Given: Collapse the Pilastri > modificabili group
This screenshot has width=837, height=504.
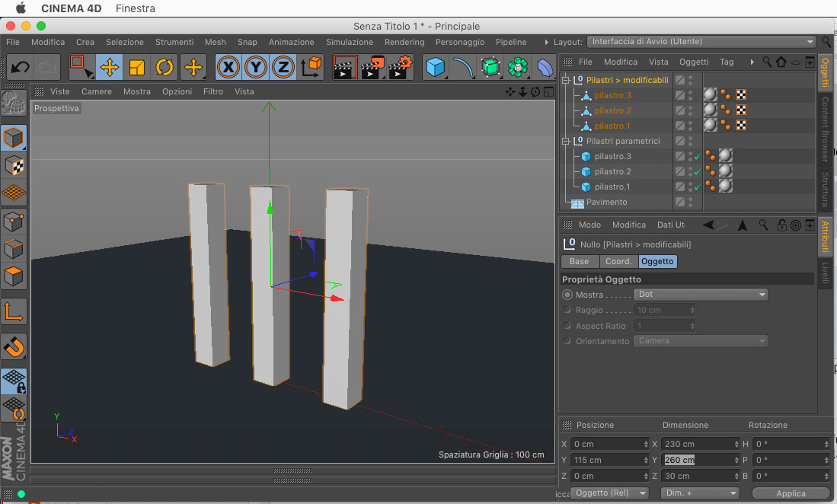Looking at the screenshot, I should tap(566, 80).
